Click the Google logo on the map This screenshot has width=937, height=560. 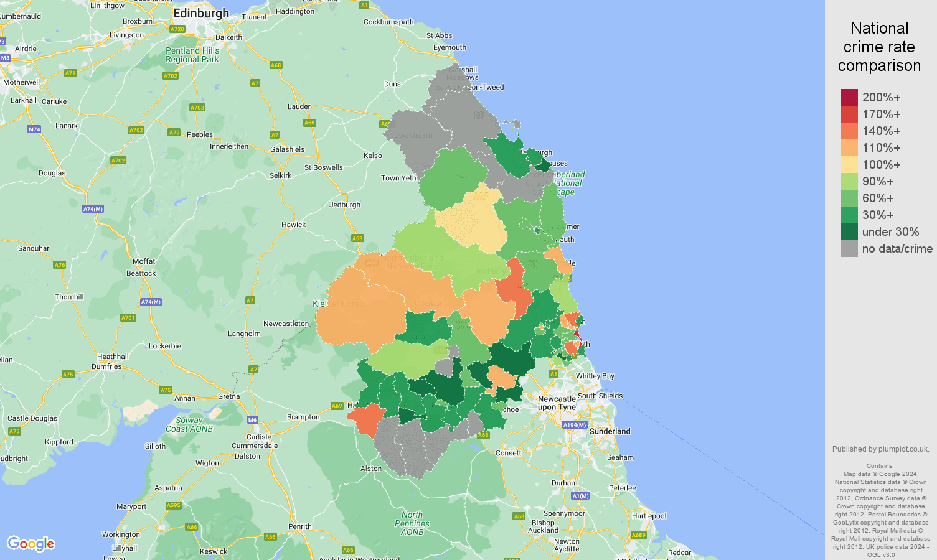(31, 544)
